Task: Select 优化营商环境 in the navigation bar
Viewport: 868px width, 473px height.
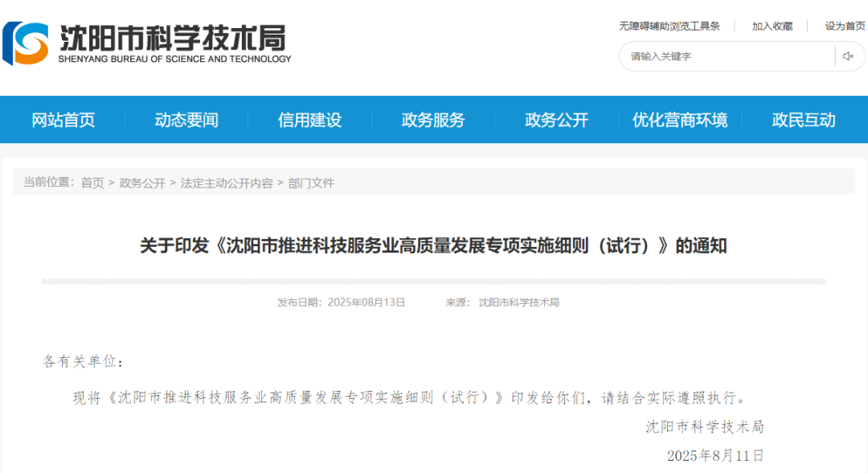Action: click(682, 119)
